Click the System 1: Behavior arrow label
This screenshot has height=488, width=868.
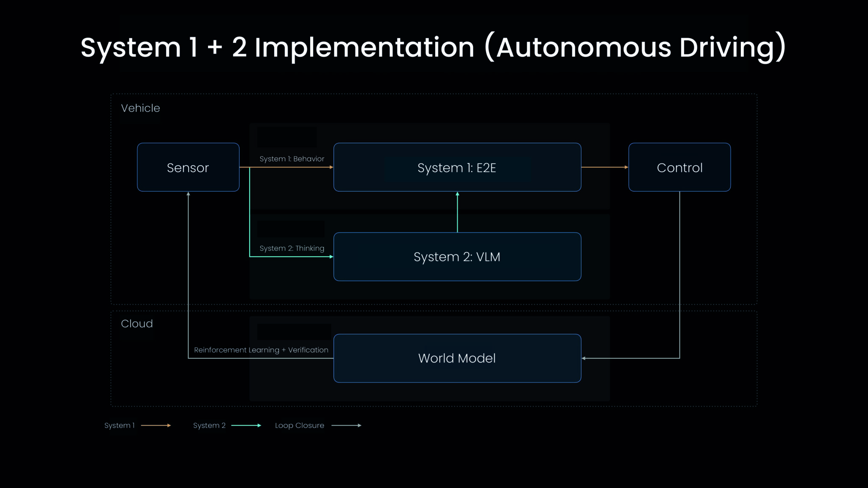[x=292, y=158]
